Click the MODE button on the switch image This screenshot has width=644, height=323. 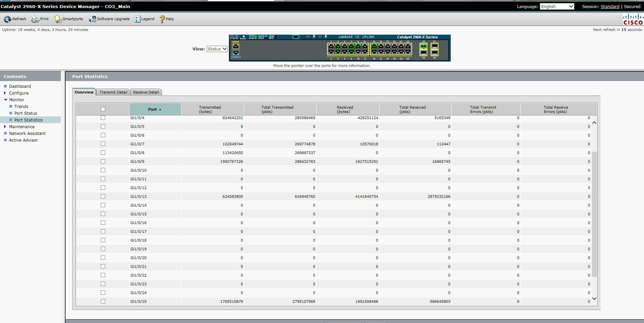pos(243,36)
